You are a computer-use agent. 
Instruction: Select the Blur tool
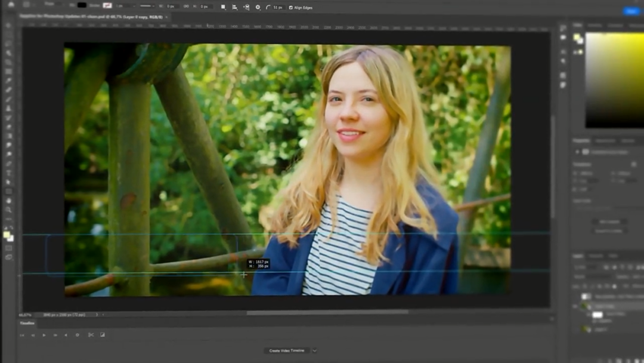[x=8, y=145]
